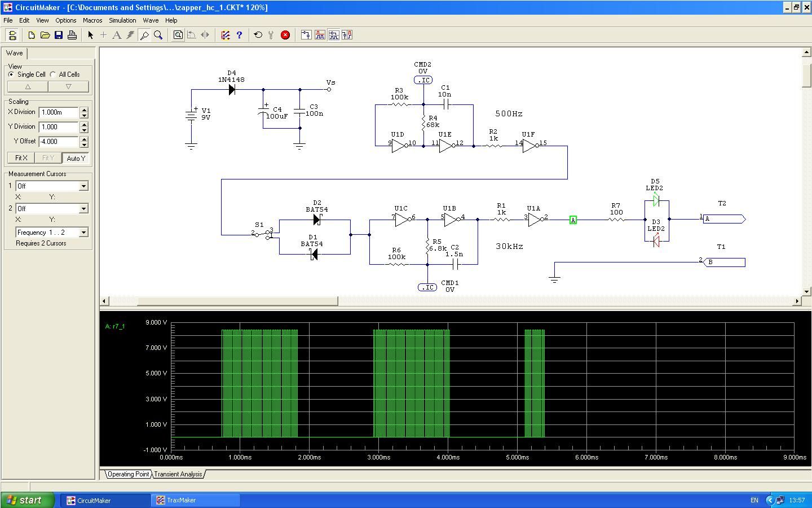Increase Y Offset with spinner up arrow
The image size is (812, 508).
coord(84,139)
